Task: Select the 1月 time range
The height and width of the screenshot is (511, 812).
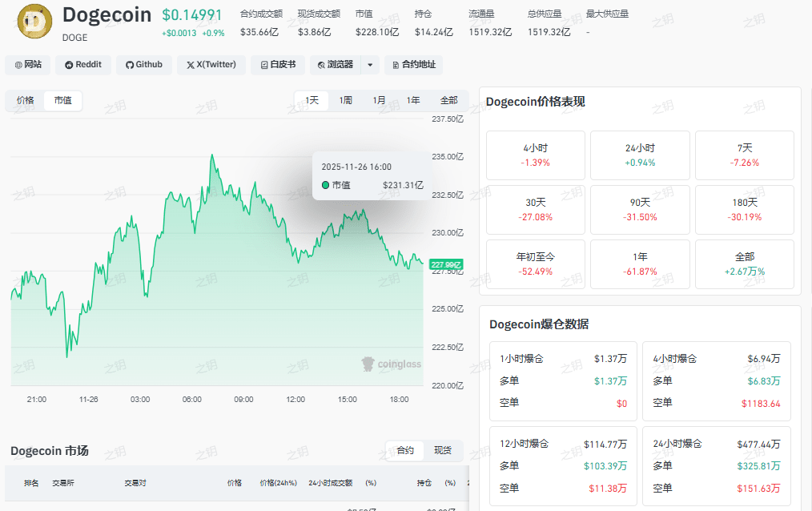Action: (x=379, y=100)
